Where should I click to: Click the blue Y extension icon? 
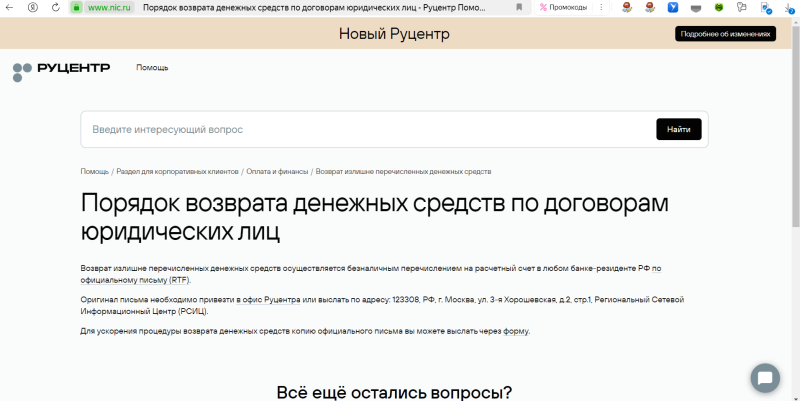pos(672,7)
